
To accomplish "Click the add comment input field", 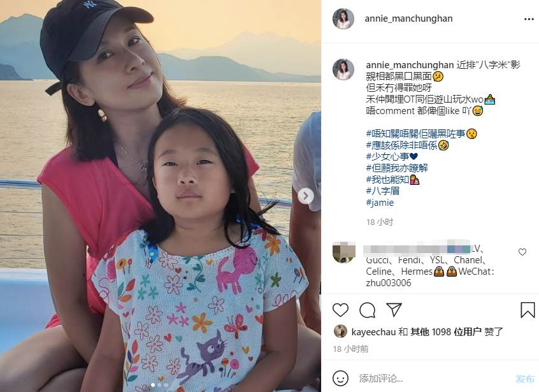I will [x=433, y=379].
